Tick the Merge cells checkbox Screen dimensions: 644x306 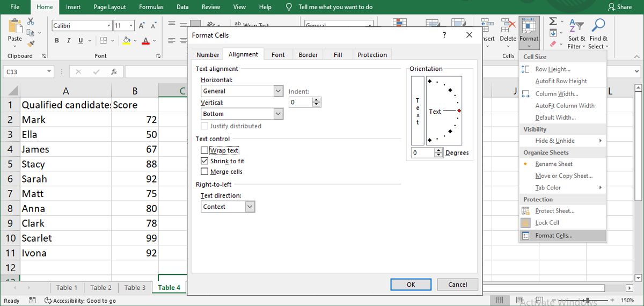(204, 172)
